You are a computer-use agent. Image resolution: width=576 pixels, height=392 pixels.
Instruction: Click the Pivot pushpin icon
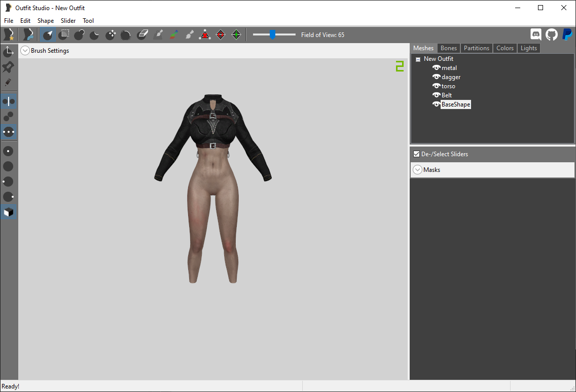tap(9, 67)
